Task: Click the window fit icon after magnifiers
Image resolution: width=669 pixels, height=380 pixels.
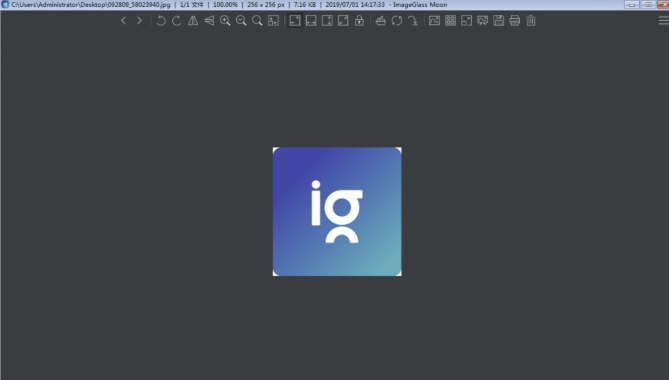Action: pyautogui.click(x=273, y=20)
